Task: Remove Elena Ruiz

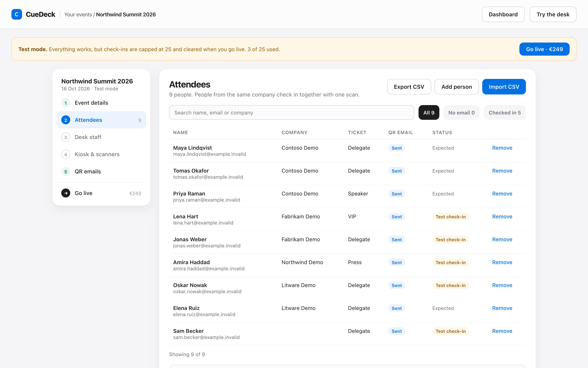Action: tap(502, 308)
